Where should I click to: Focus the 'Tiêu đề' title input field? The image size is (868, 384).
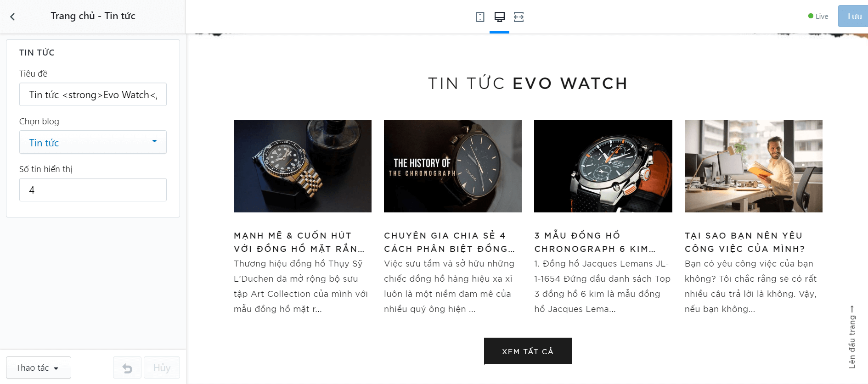93,95
